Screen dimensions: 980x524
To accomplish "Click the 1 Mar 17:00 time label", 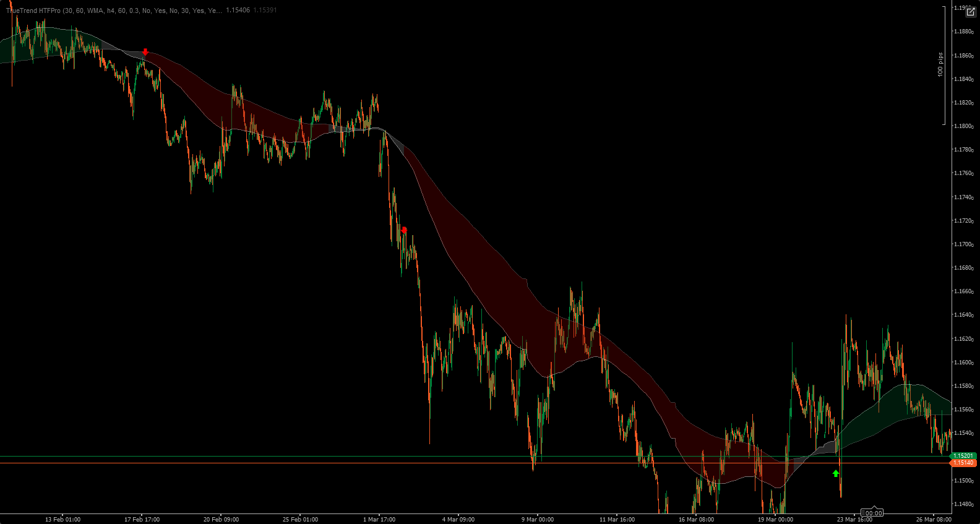I will [379, 519].
